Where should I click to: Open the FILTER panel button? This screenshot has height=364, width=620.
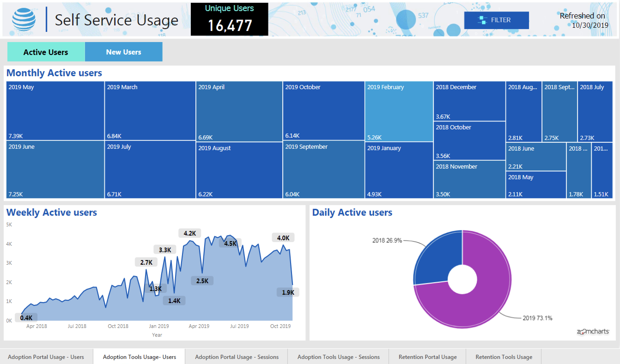(x=496, y=20)
